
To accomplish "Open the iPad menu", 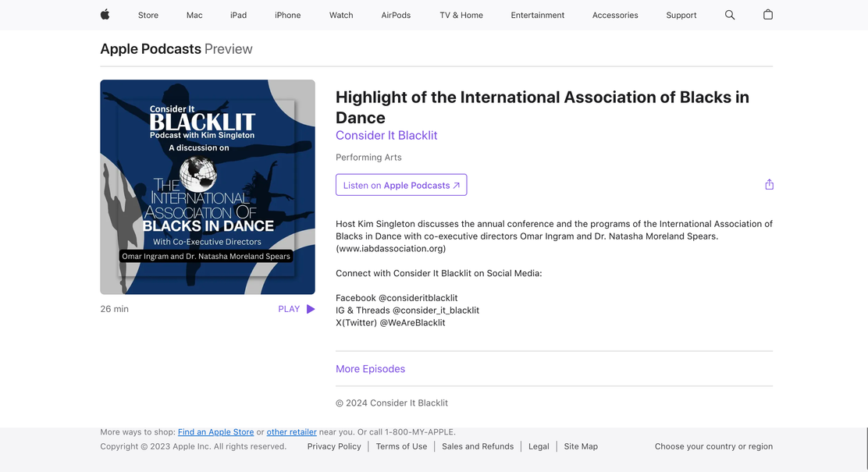I will click(x=239, y=15).
